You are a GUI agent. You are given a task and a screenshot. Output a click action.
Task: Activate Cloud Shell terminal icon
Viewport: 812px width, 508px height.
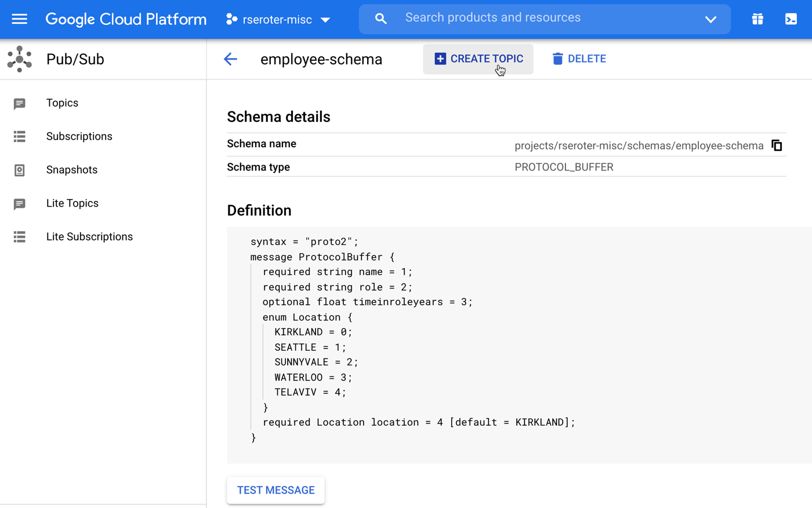(791, 19)
